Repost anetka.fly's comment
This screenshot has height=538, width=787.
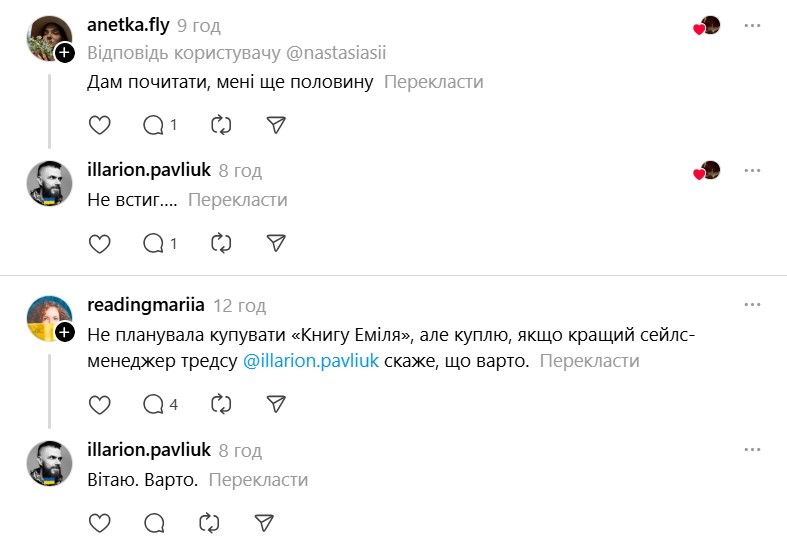click(x=222, y=125)
